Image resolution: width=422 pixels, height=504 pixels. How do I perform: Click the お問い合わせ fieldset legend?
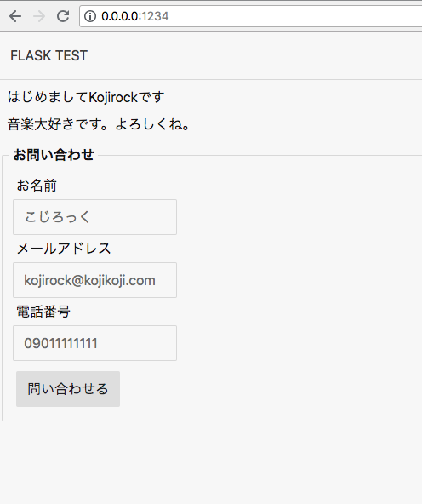coord(54,155)
